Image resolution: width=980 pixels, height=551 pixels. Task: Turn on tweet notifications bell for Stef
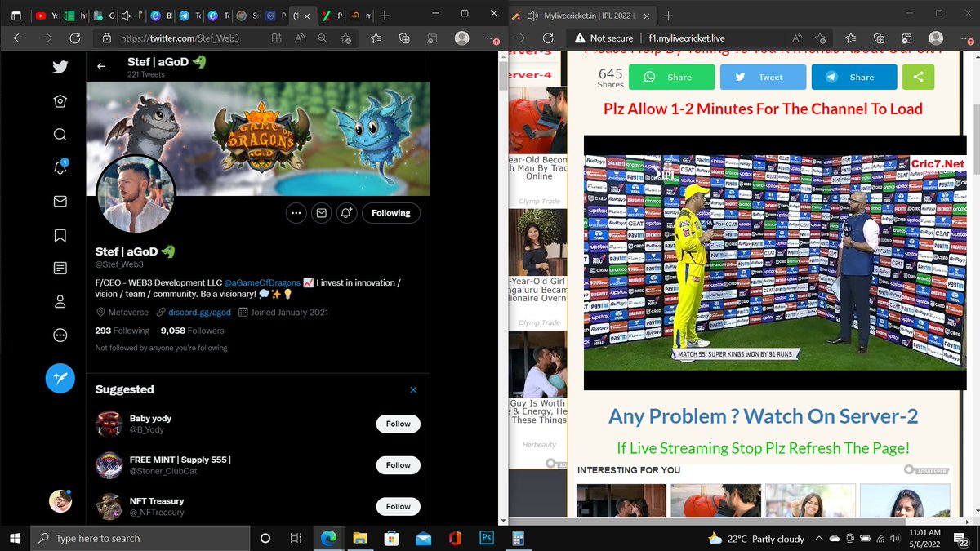click(x=346, y=213)
